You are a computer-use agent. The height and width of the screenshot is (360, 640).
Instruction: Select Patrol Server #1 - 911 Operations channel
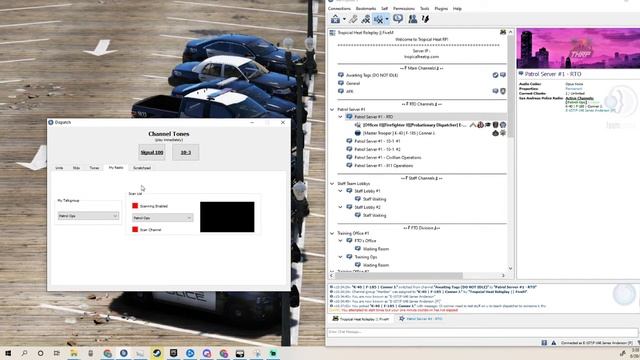[383, 166]
